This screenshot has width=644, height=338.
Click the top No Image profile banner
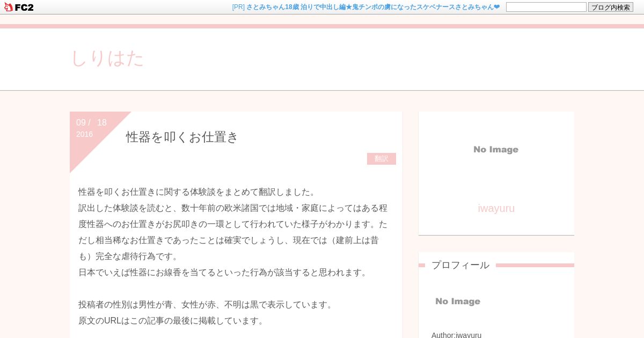496,150
